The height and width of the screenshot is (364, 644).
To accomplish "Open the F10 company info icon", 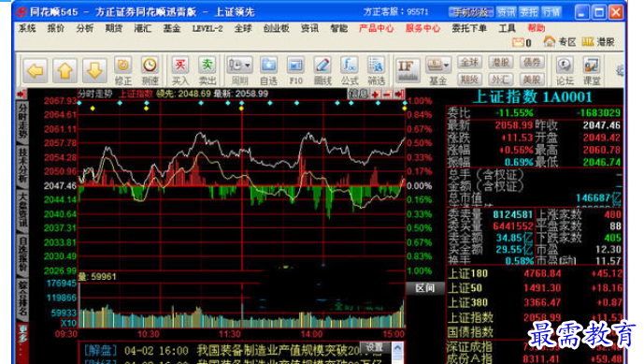I will coord(295,71).
